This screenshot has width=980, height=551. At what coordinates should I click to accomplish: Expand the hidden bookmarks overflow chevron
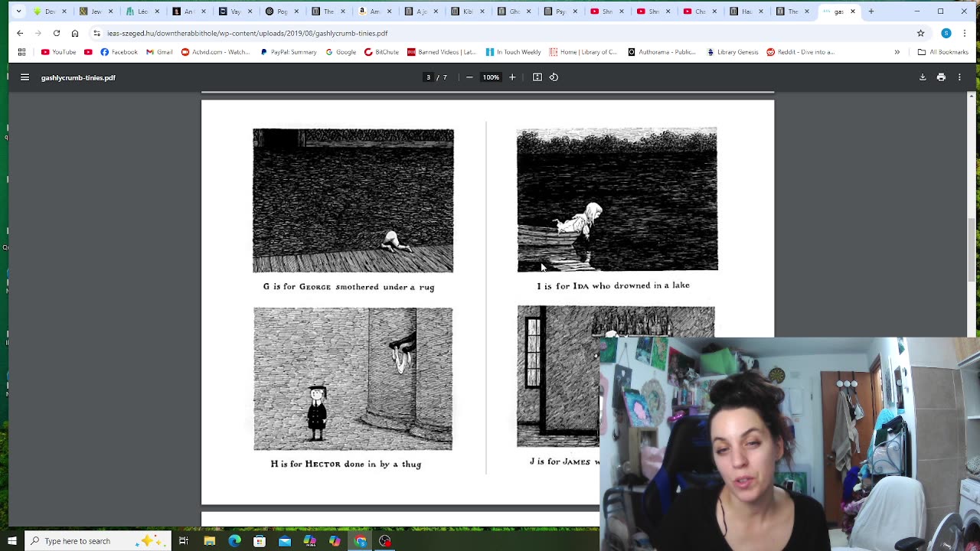(x=897, y=52)
